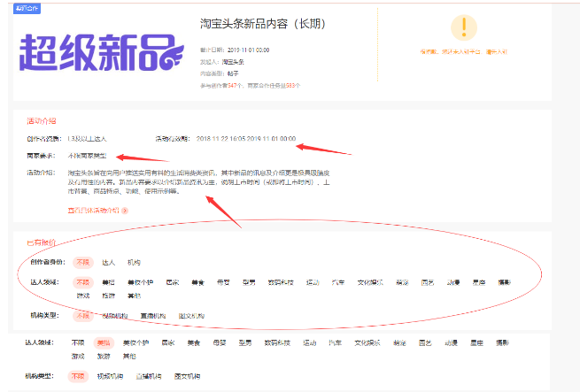Pick 文化娱乐 in the bottom filter strip
The width and height of the screenshot is (580, 392).
tap(367, 342)
